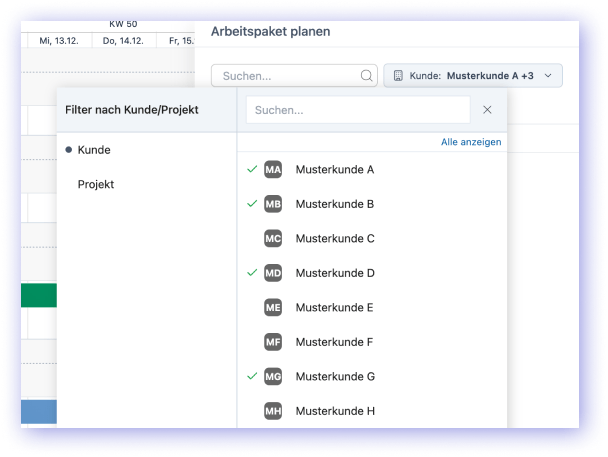
Task: Click the MB avatar icon
Action: (273, 204)
